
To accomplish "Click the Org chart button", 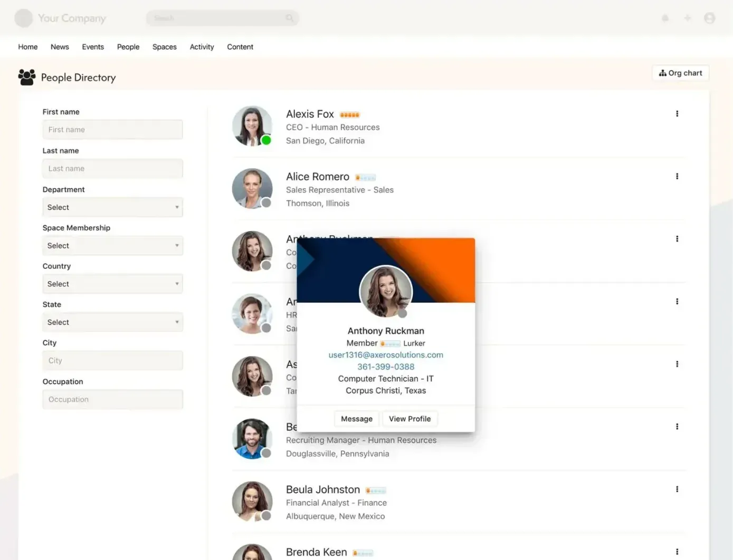I will 681,73.
